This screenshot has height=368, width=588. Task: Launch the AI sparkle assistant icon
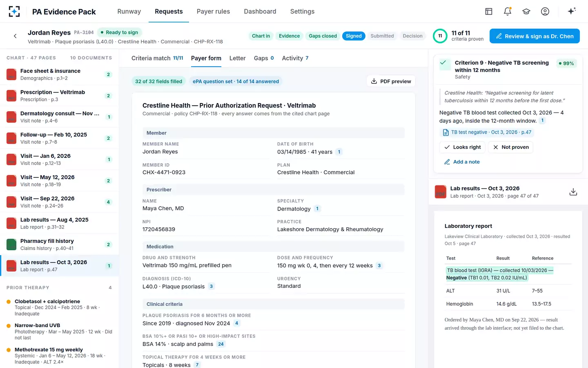coord(572,11)
